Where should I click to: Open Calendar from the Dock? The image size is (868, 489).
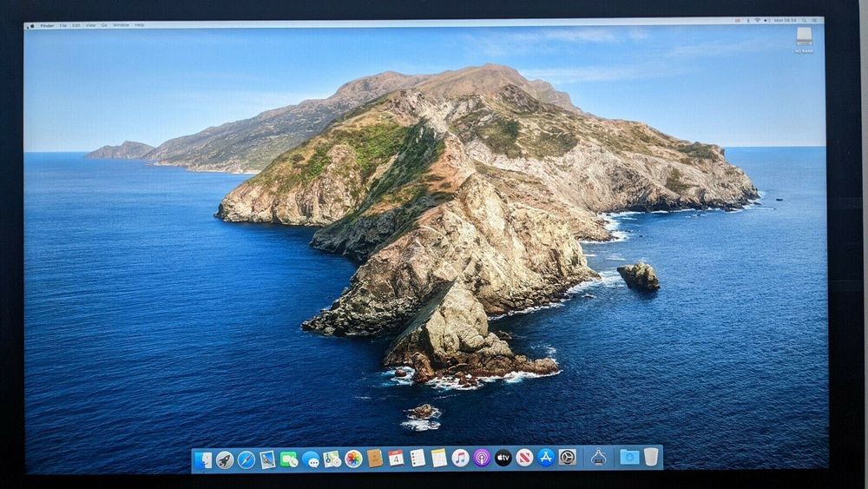click(x=396, y=458)
